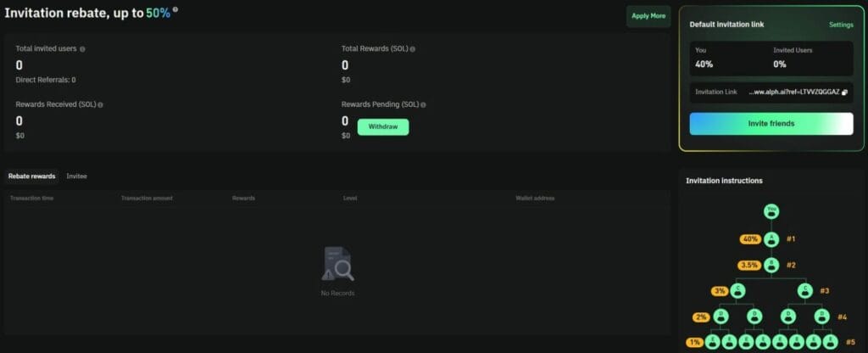Click the #1 level label
The width and height of the screenshot is (868, 353).
point(791,239)
